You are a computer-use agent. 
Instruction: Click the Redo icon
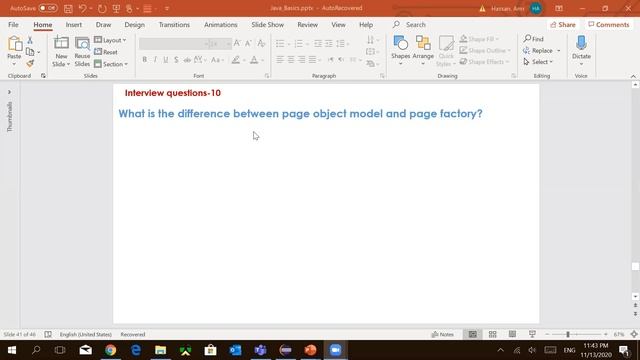[x=102, y=8]
